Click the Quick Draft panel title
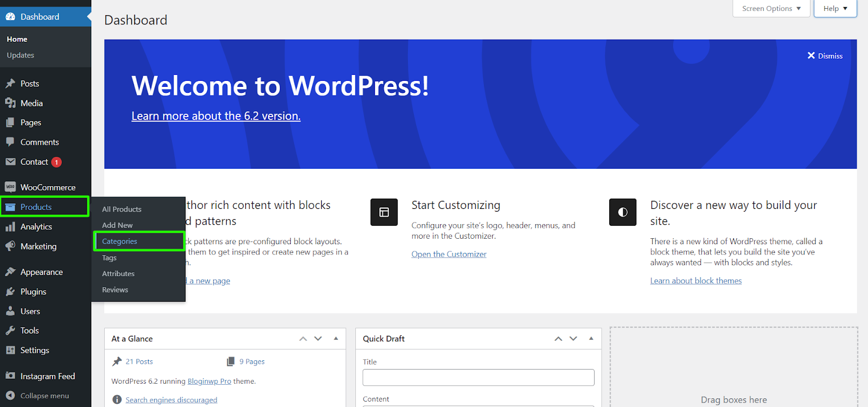The width and height of the screenshot is (868, 407). [384, 339]
